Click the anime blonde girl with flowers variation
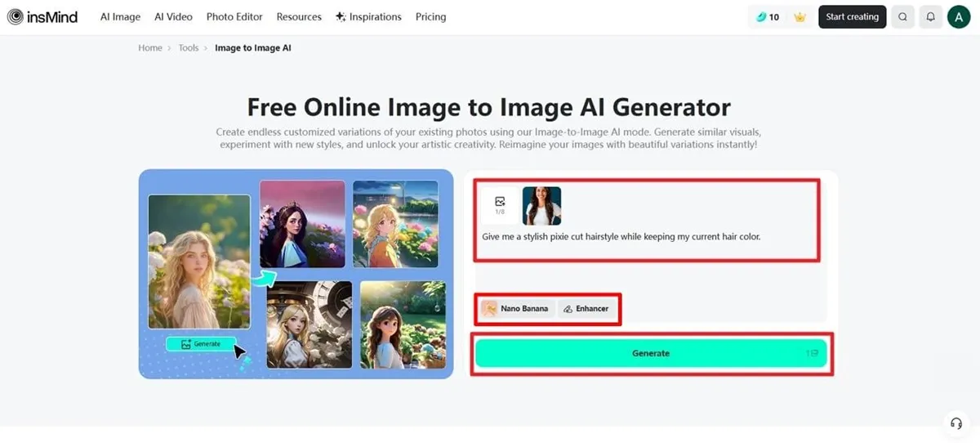Viewport: 980px width, 443px height. [395, 225]
